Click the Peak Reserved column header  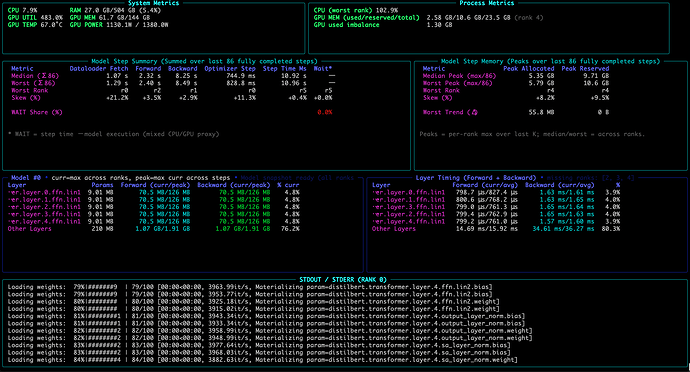585,69
